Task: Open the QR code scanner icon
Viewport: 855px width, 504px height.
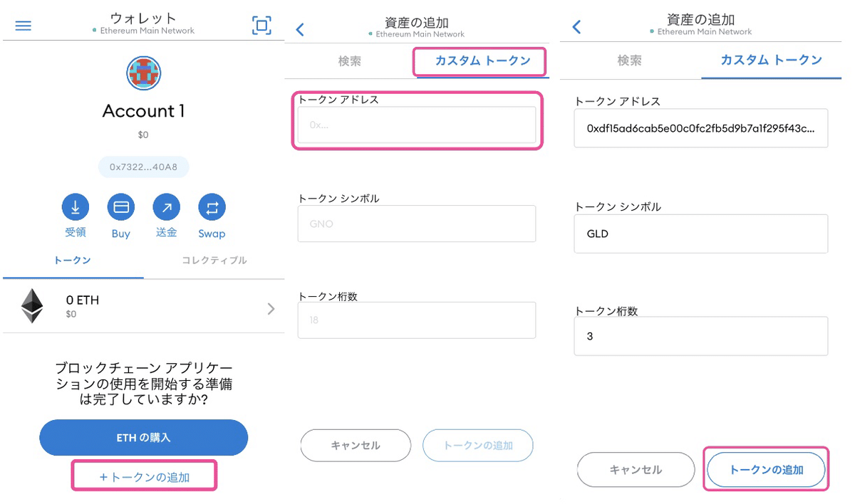Action: [261, 25]
